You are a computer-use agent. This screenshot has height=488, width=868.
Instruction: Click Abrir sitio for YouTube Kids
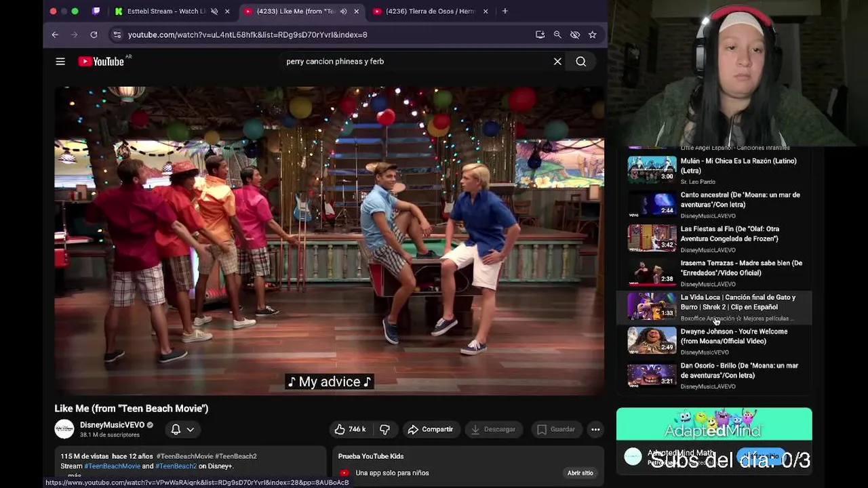[x=580, y=473]
